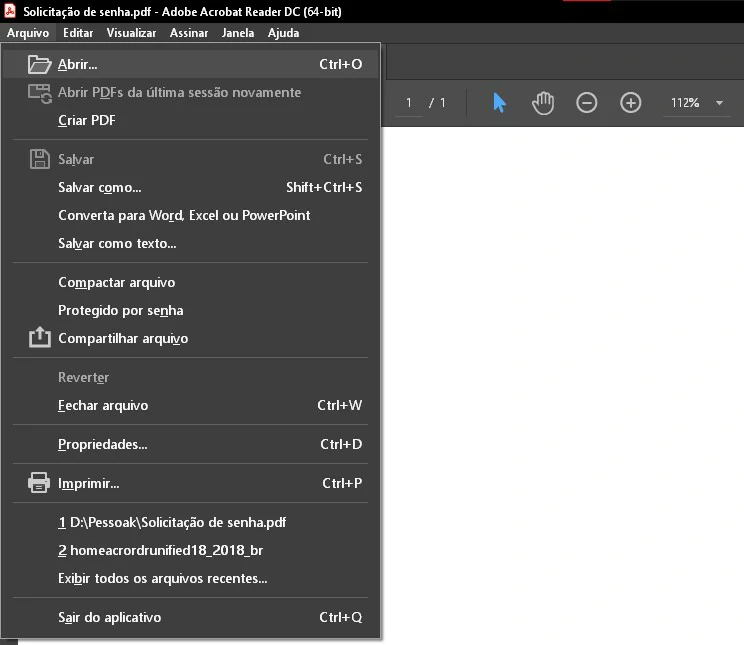Screen dimensions: 744x645
Task: Open the Visualizar menu
Action: coord(131,33)
